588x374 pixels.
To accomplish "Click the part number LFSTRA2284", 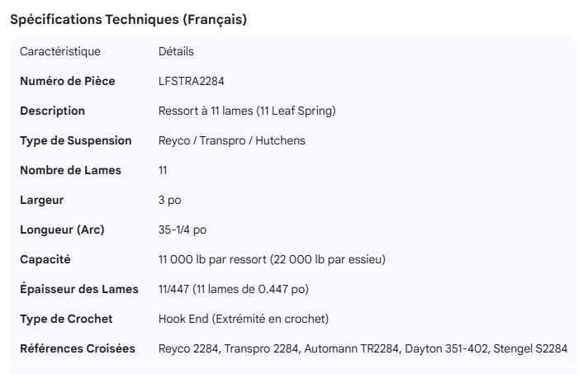I will tap(191, 81).
